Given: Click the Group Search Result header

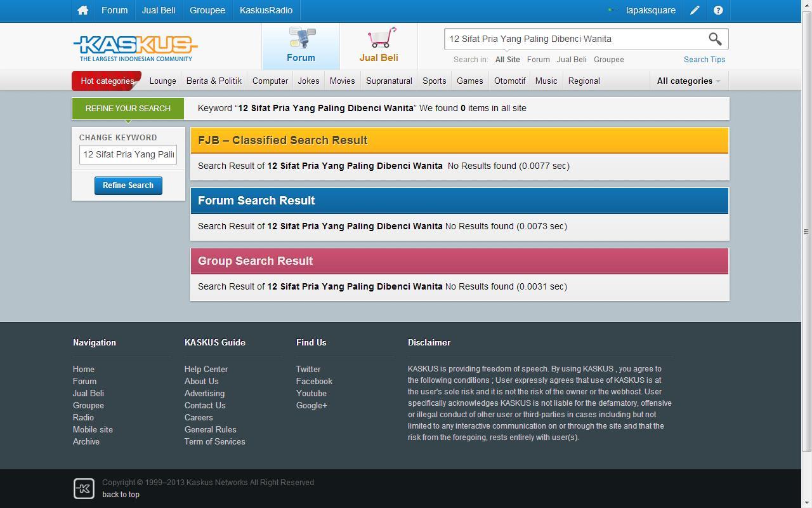Looking at the screenshot, I should (460, 261).
